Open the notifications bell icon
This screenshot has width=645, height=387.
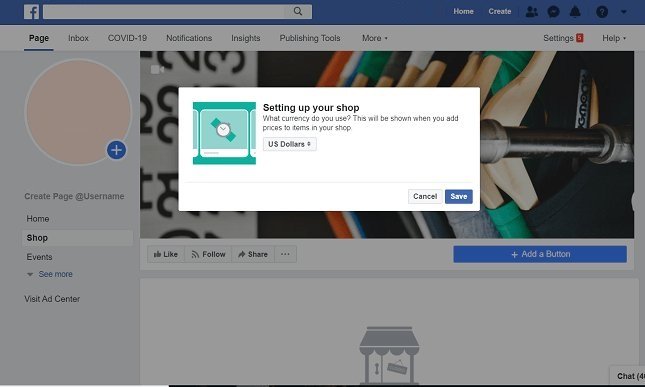[x=575, y=12]
